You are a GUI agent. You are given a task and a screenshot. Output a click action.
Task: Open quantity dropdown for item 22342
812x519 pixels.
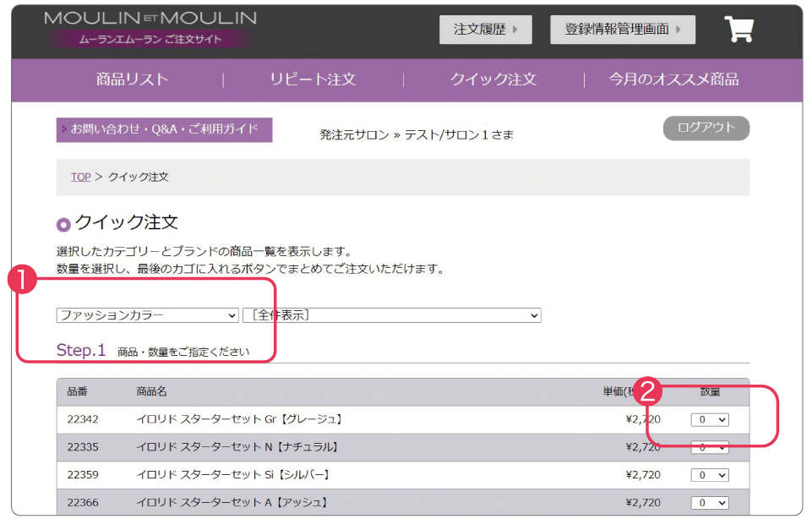pyautogui.click(x=709, y=419)
